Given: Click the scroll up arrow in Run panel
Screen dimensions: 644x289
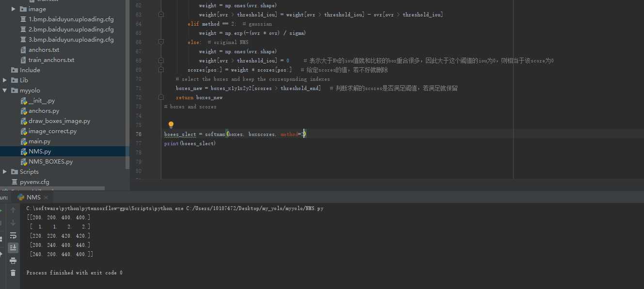Looking at the screenshot, I should 13,210.
